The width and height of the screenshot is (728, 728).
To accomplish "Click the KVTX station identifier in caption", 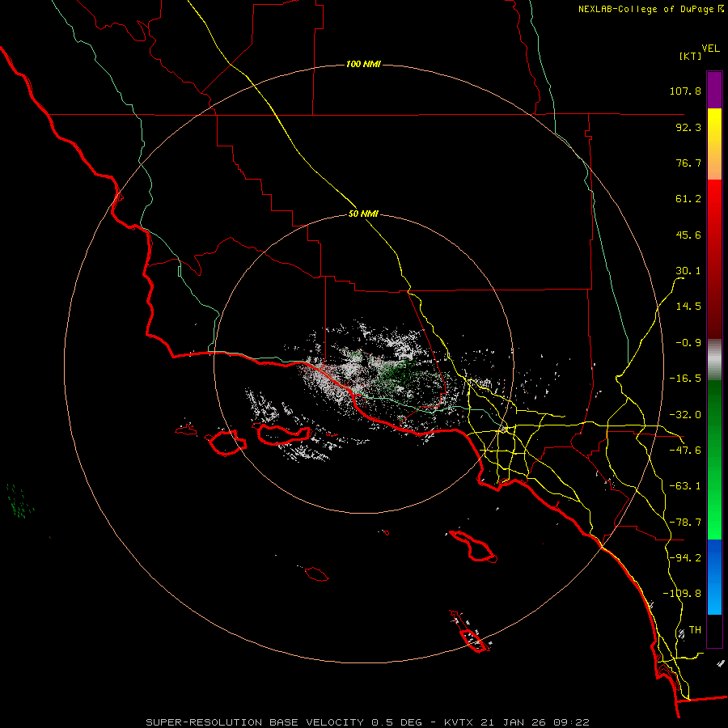I will click(459, 722).
